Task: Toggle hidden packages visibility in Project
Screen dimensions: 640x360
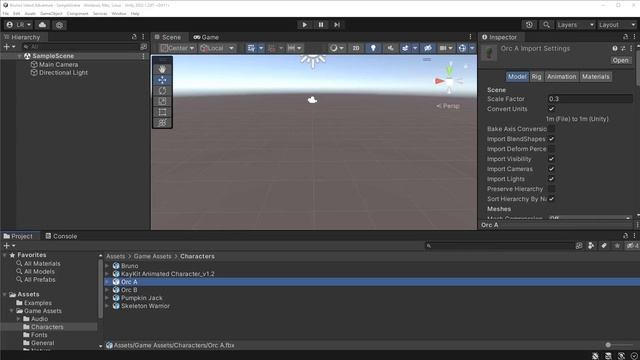Action: click(x=632, y=246)
